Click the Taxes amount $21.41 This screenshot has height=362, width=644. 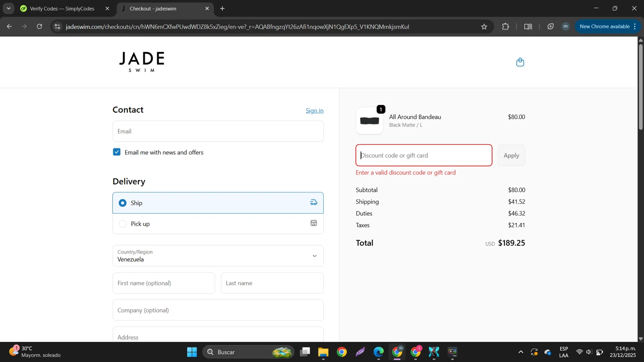point(516,225)
